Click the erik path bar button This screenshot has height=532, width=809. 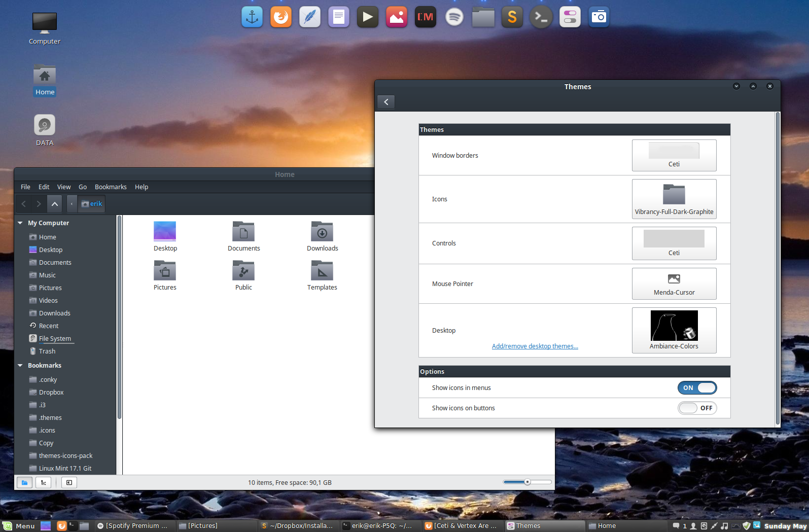coord(92,204)
